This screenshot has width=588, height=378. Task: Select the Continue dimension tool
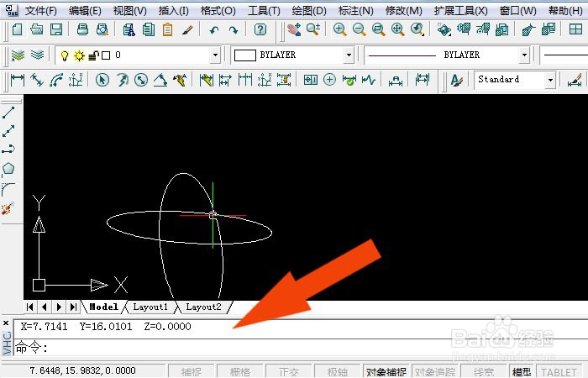[245, 80]
